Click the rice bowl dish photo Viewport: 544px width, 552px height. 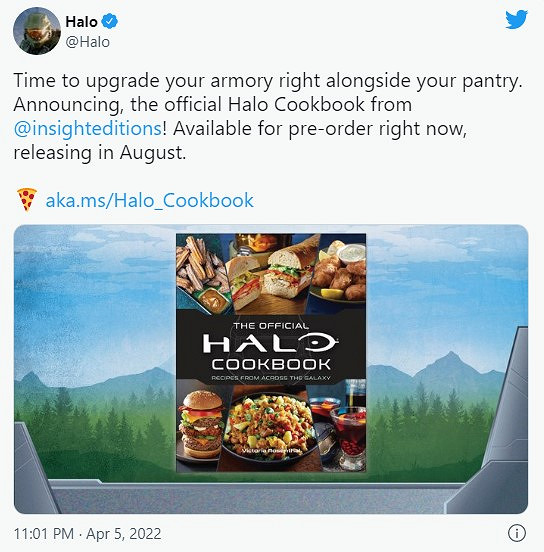pos(270,424)
